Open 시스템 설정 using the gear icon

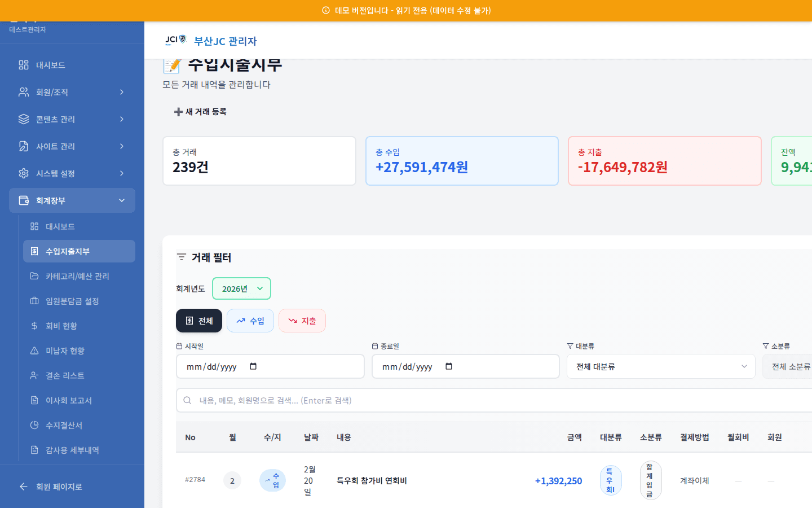(24, 173)
